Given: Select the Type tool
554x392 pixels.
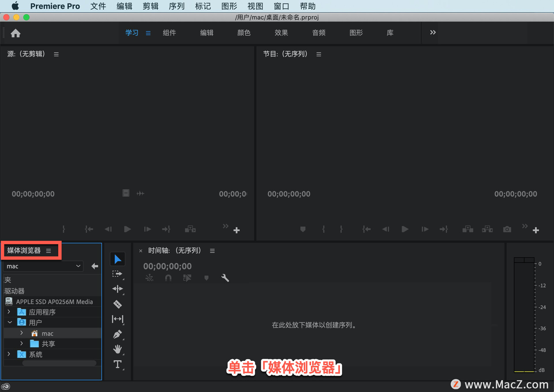Looking at the screenshot, I should click(x=117, y=364).
